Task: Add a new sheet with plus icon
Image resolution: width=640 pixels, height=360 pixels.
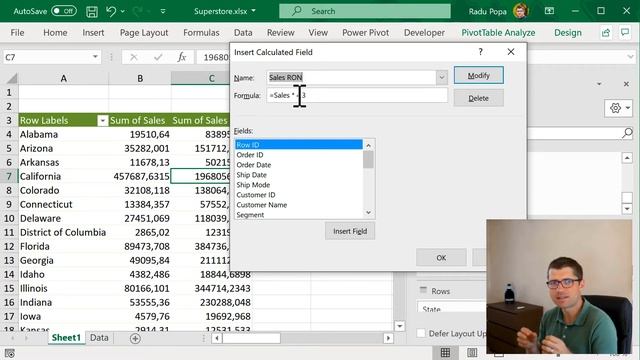Action: tap(135, 338)
